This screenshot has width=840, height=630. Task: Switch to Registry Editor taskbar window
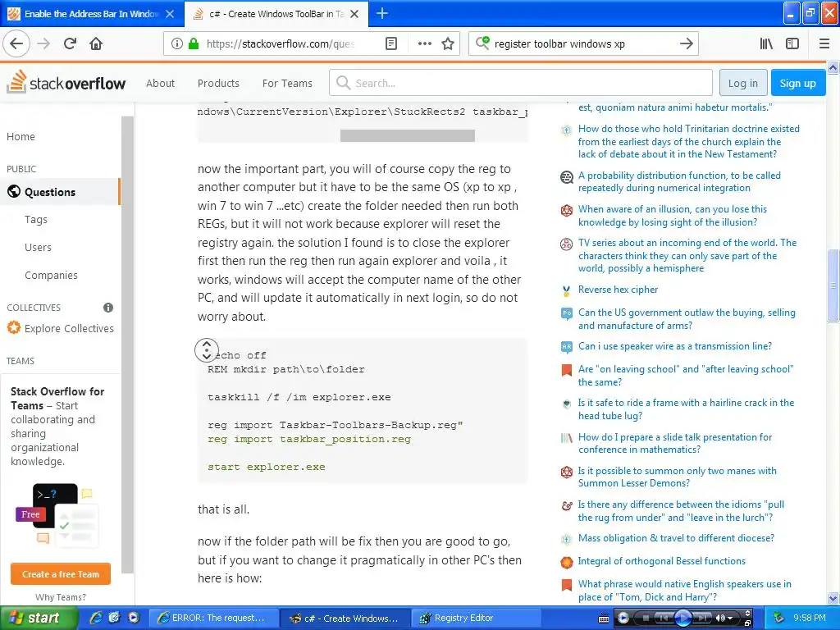(x=476, y=618)
